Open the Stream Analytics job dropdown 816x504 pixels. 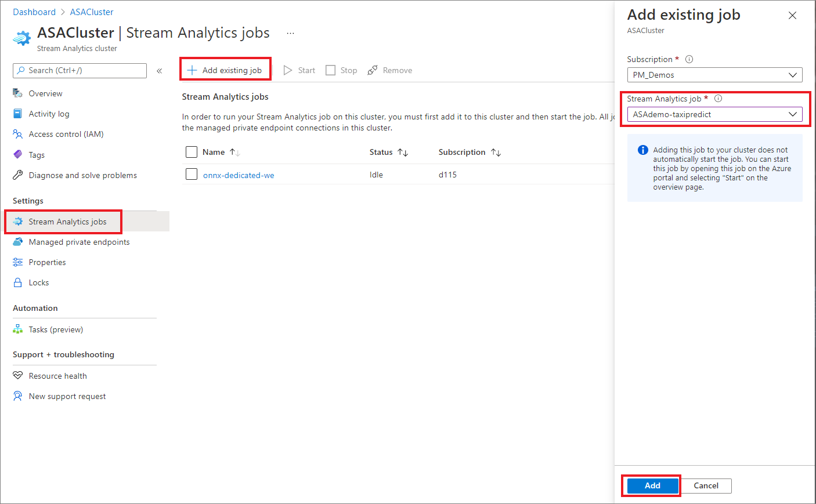click(714, 114)
